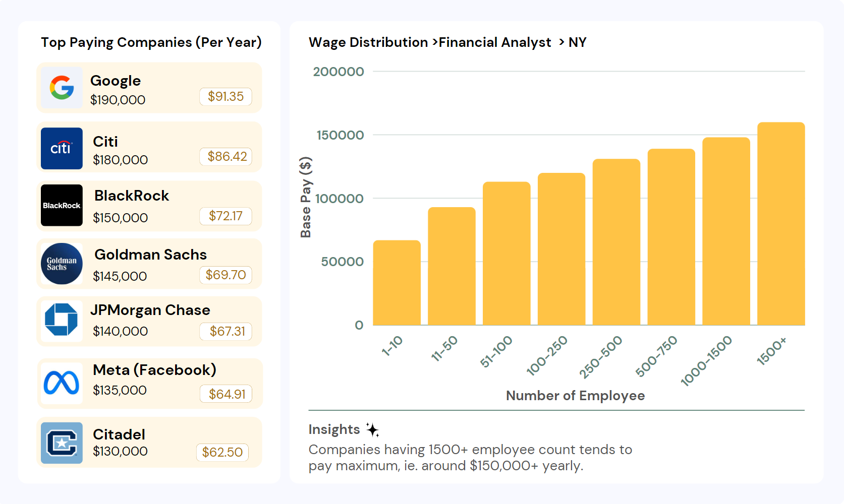Screen dimensions: 844x504
Task: Click Financial Analyst breadcrumb item
Action: pyautogui.click(x=495, y=42)
